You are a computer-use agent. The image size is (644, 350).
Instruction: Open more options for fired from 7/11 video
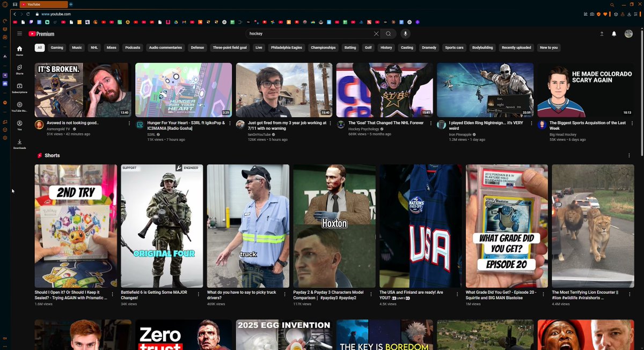coord(331,123)
